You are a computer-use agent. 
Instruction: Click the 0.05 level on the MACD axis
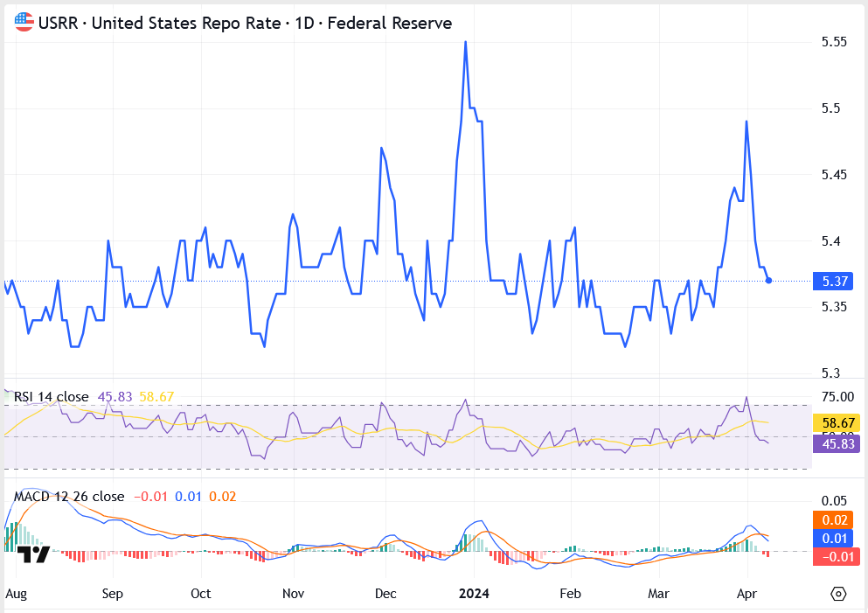click(833, 501)
